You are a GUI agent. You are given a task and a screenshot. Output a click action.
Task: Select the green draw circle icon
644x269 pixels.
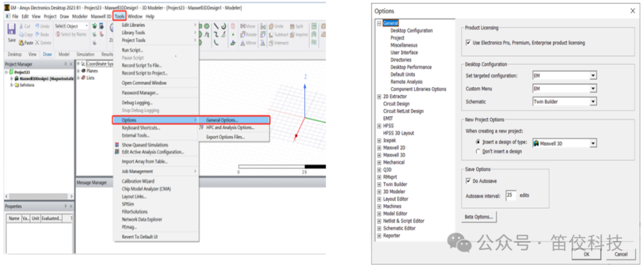[207, 26]
